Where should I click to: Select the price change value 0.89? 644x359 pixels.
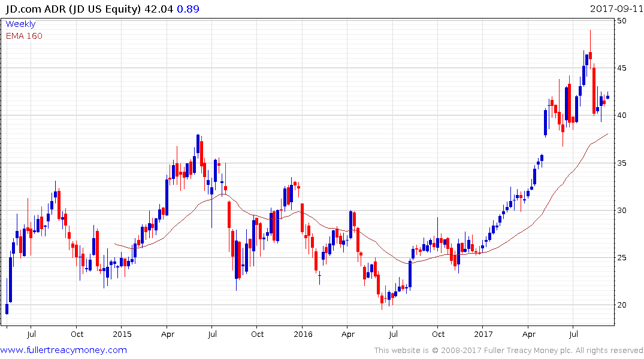pyautogui.click(x=188, y=9)
